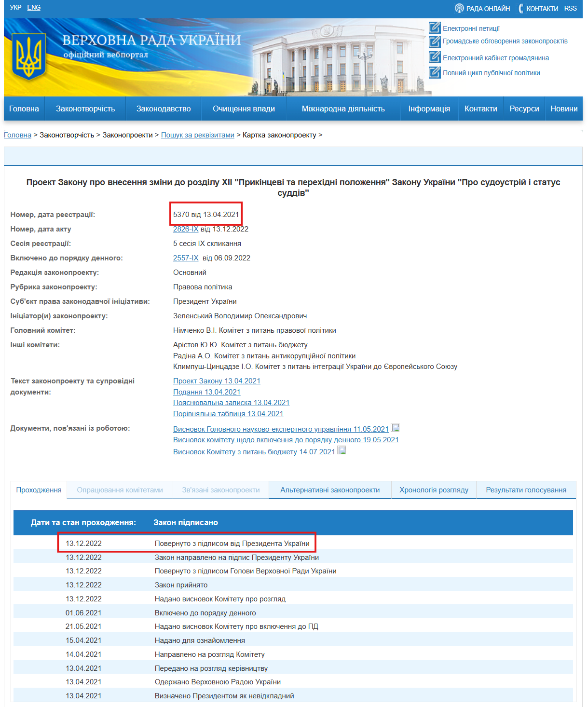Click row Одержано Верховною Радою України
The width and height of the screenshot is (588, 707).
pyautogui.click(x=293, y=681)
